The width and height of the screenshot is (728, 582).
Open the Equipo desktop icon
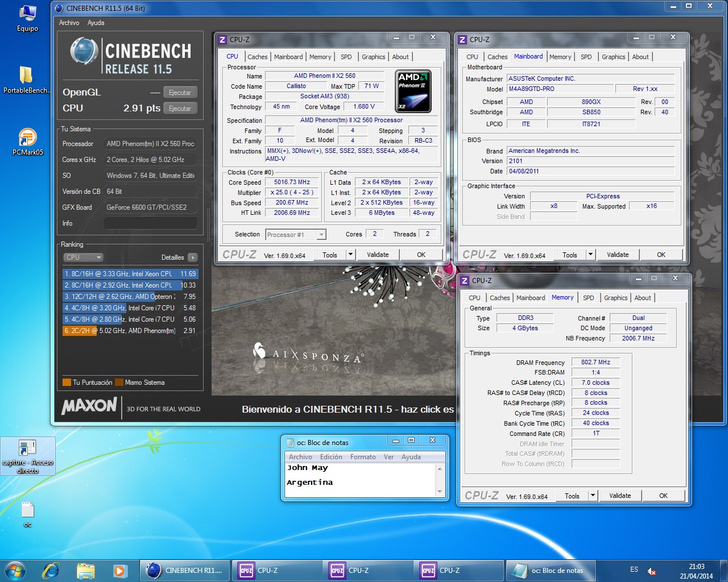coord(27,19)
